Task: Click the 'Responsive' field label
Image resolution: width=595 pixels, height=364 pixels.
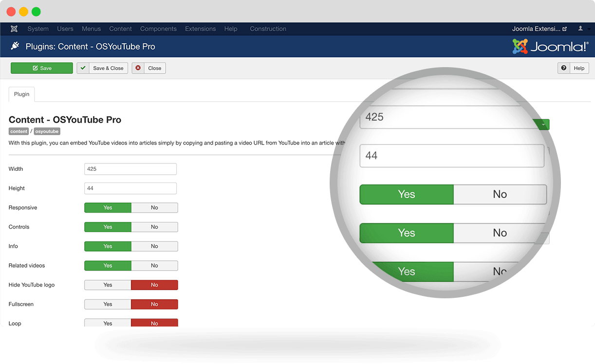Action: [x=23, y=208]
